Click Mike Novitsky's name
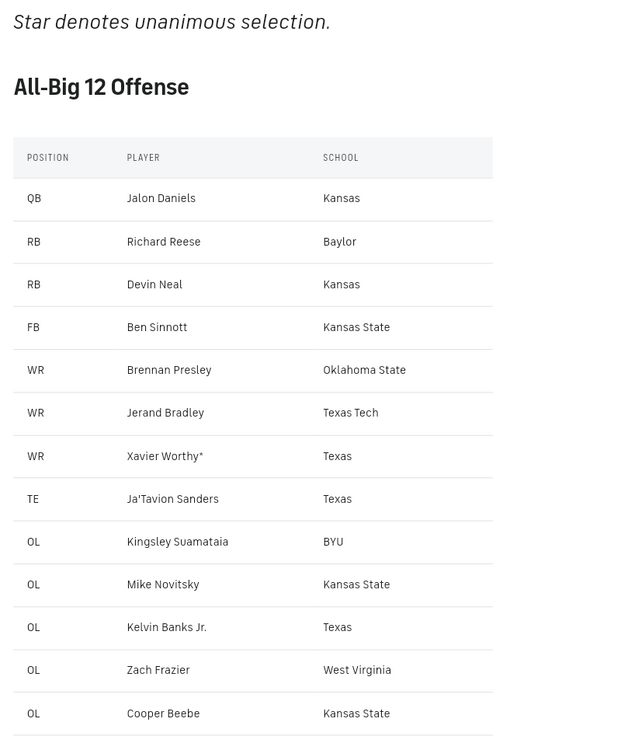 tap(163, 585)
